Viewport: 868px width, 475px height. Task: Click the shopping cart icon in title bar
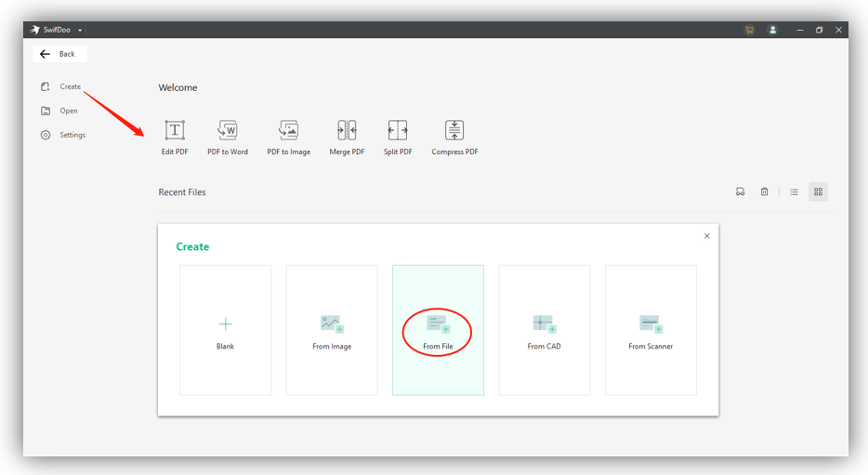(x=749, y=30)
